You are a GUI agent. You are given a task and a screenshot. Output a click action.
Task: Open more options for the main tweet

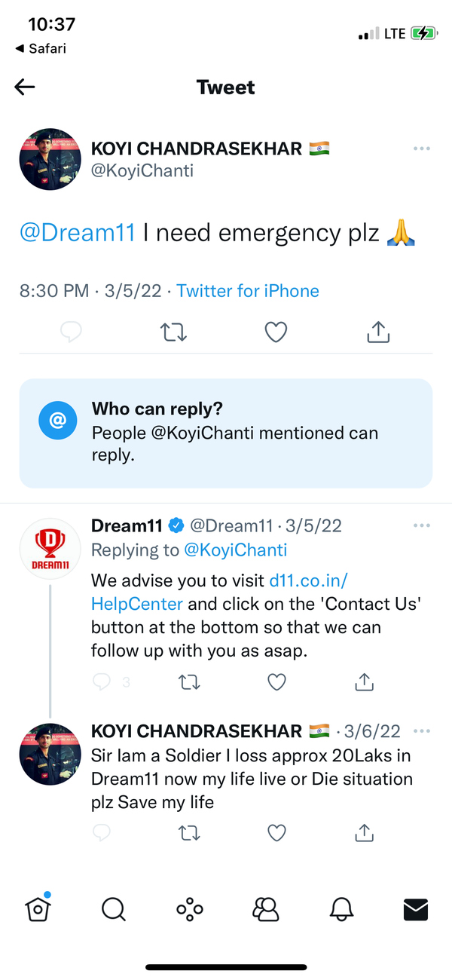click(x=422, y=149)
